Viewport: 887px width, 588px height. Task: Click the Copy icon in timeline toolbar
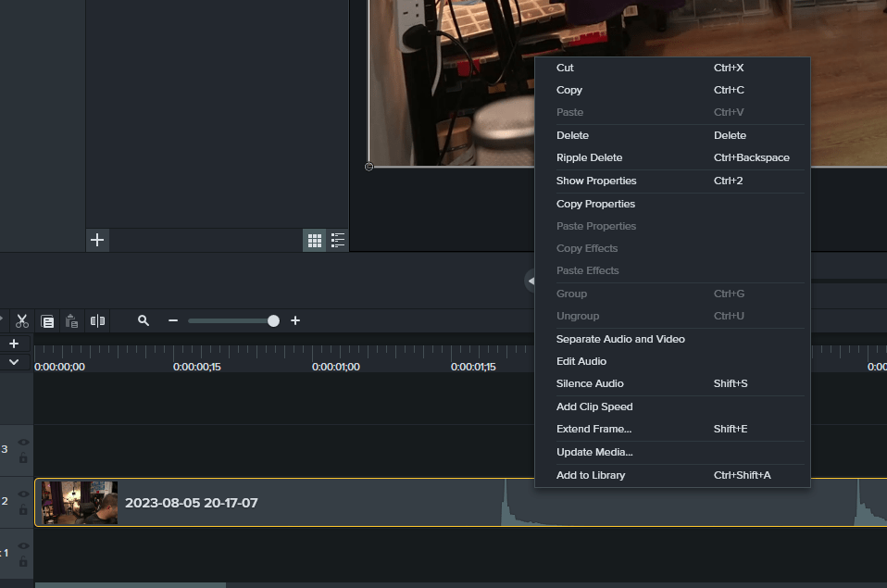(x=47, y=321)
